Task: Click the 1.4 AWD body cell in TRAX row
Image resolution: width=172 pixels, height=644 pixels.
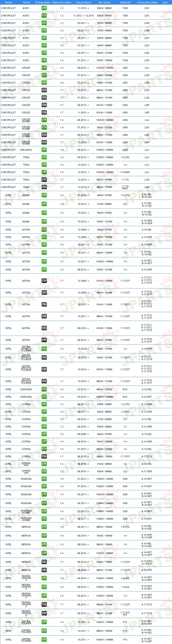Action: point(125,172)
